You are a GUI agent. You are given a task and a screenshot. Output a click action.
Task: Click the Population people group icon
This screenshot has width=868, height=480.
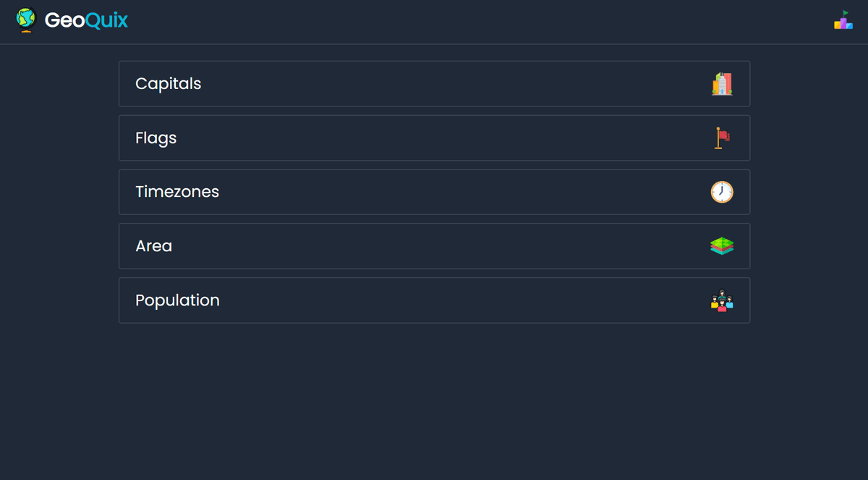click(722, 300)
